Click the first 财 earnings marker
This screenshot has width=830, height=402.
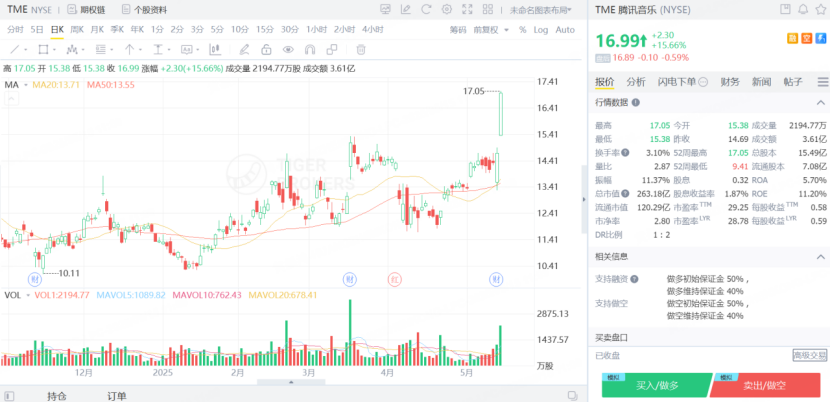(35, 279)
